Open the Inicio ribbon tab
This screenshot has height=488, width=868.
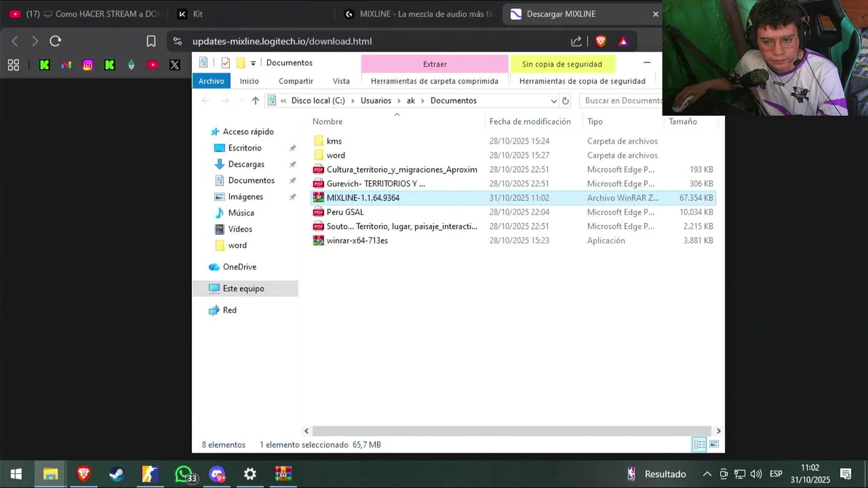click(249, 81)
